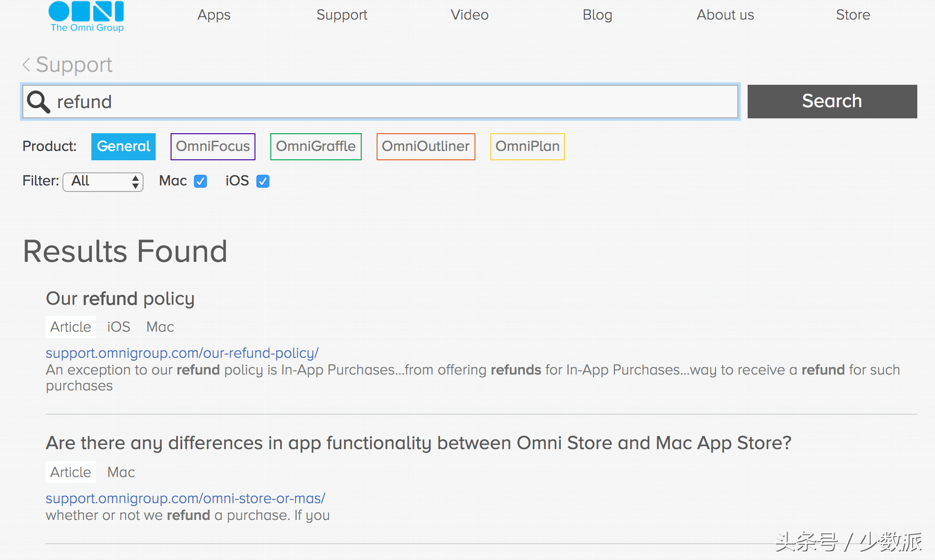Viewport: 935px width, 560px height.
Task: Open the Support navigation item
Action: tap(342, 15)
